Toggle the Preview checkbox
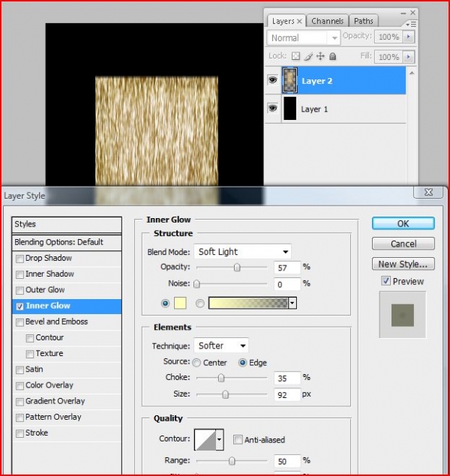The height and width of the screenshot is (476, 450). [x=385, y=281]
